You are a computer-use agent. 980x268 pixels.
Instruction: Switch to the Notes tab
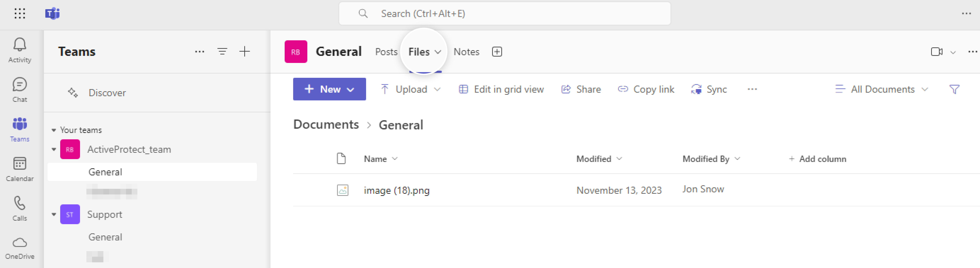[x=466, y=52]
